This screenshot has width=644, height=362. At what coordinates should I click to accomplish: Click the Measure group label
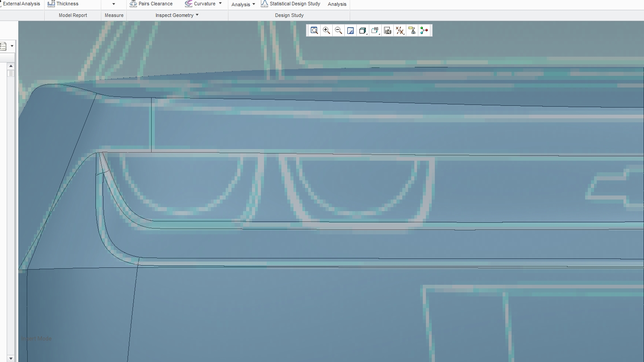click(114, 15)
